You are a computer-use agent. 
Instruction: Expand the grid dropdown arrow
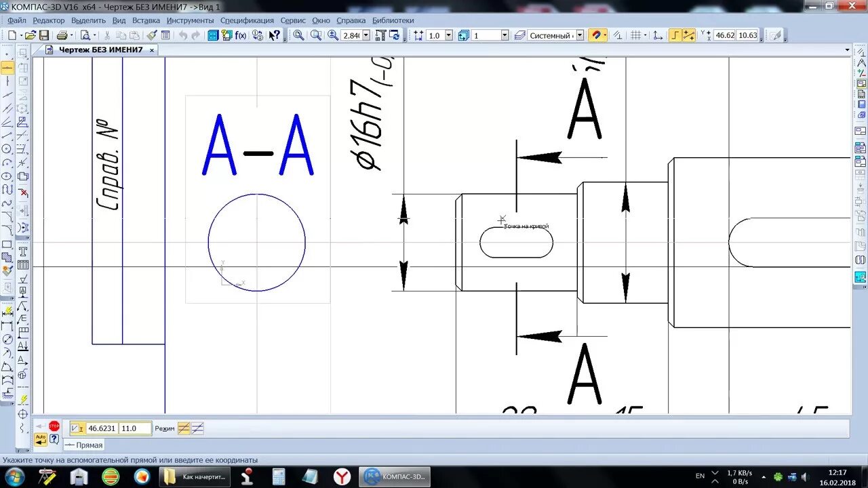tap(645, 35)
